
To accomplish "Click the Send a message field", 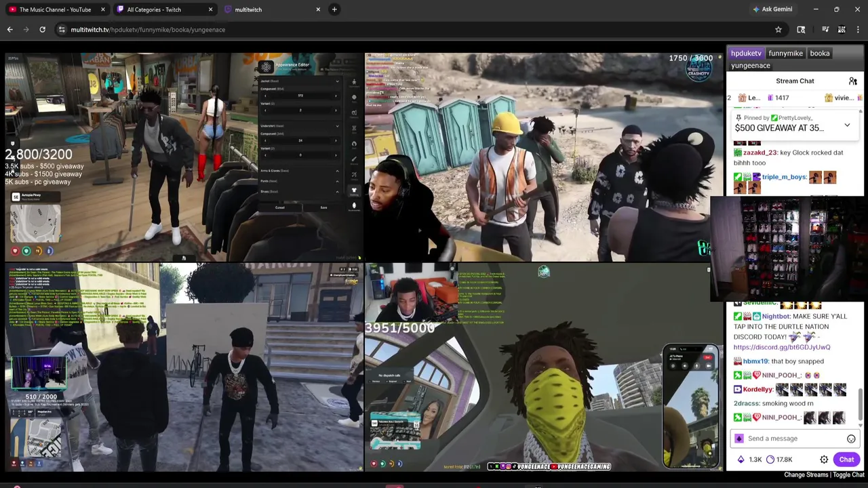I will (793, 439).
